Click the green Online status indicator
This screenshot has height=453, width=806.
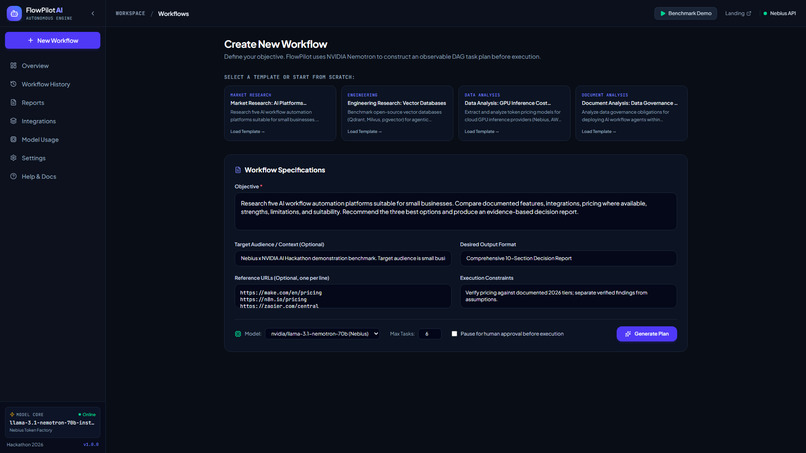click(87, 414)
